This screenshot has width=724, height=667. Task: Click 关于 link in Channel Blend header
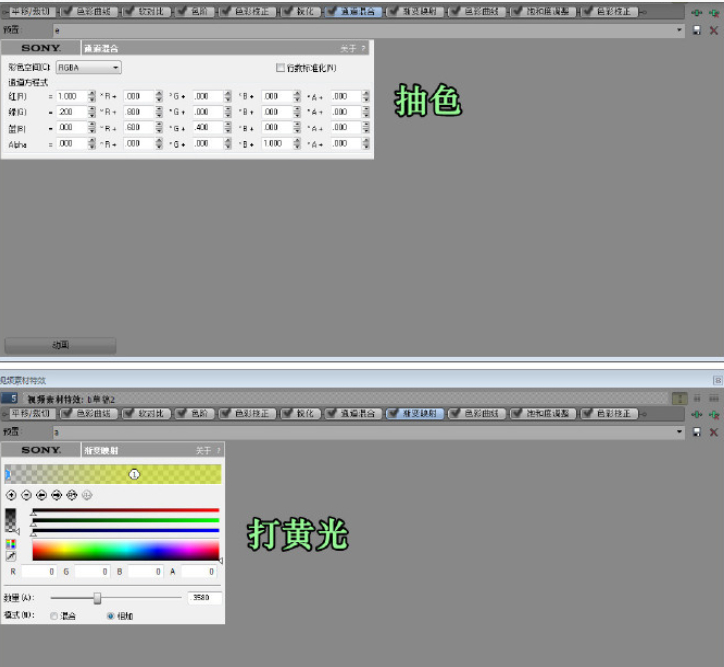pos(348,48)
